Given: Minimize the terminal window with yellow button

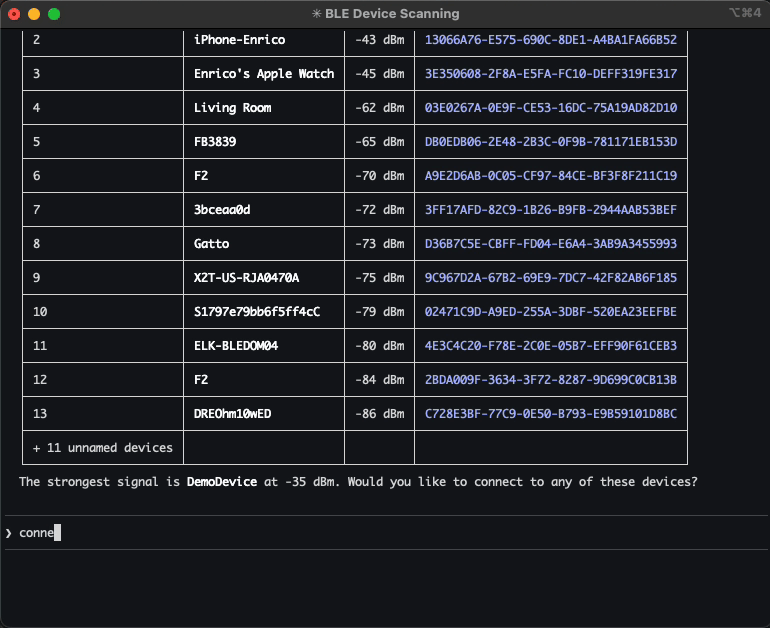Looking at the screenshot, I should coord(34,14).
